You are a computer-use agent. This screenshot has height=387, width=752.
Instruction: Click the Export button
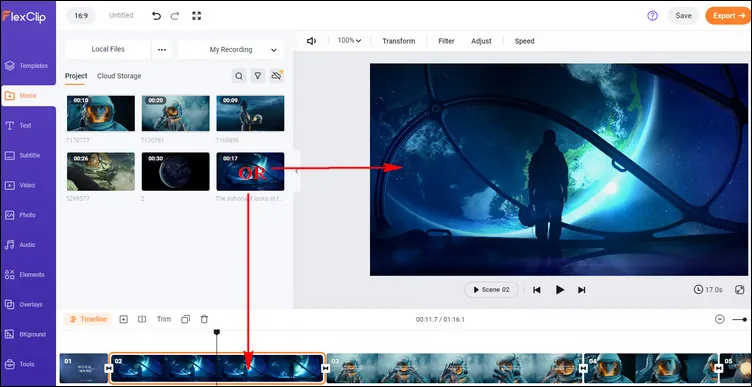coord(728,16)
